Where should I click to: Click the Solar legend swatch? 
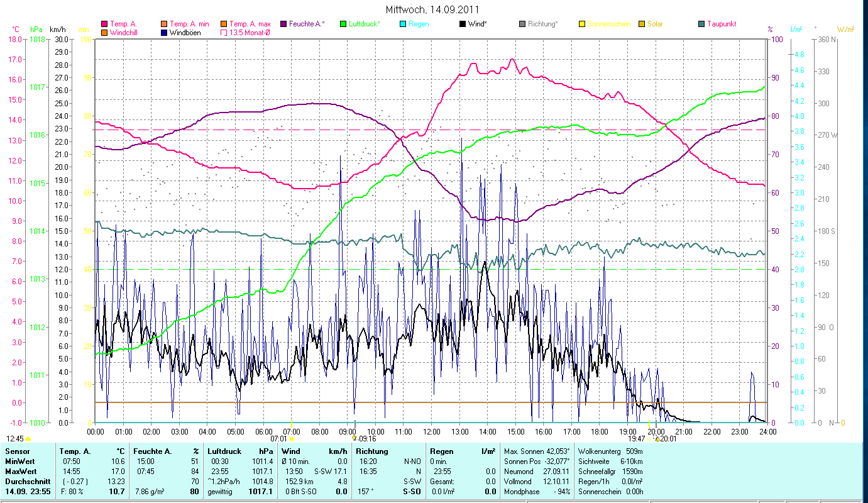click(x=641, y=24)
